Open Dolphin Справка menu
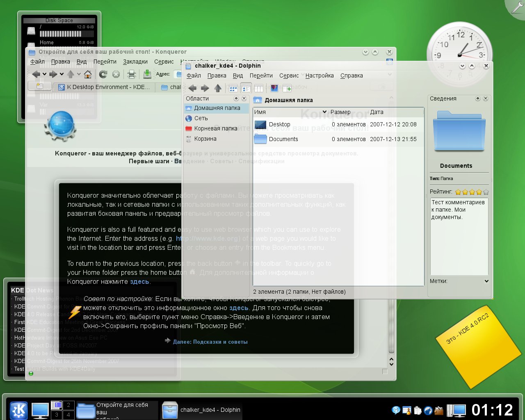Viewport: 525px width, 420px height. click(352, 75)
